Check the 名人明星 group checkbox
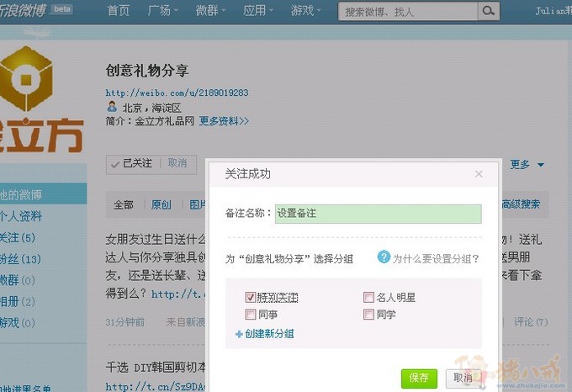 tap(368, 297)
